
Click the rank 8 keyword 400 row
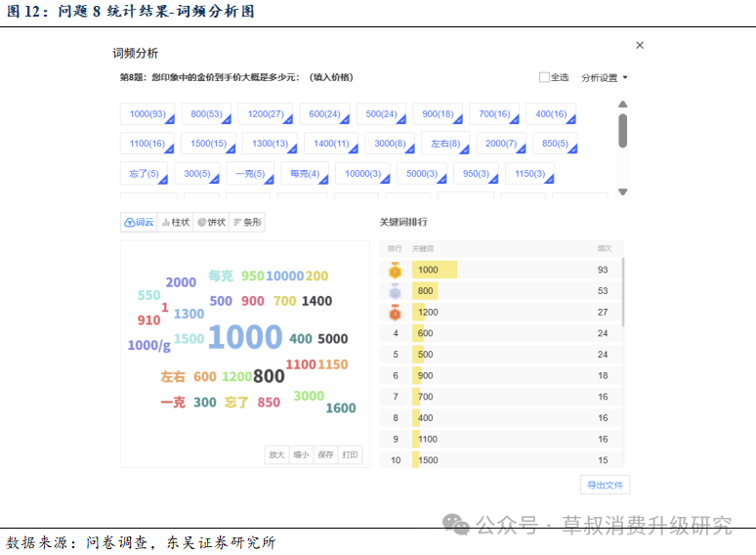(x=501, y=418)
